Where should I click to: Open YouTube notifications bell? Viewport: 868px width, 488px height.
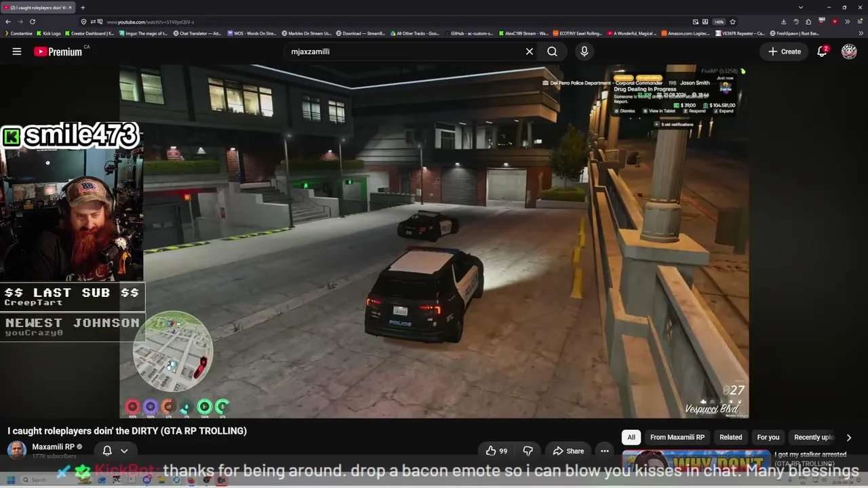(x=822, y=52)
